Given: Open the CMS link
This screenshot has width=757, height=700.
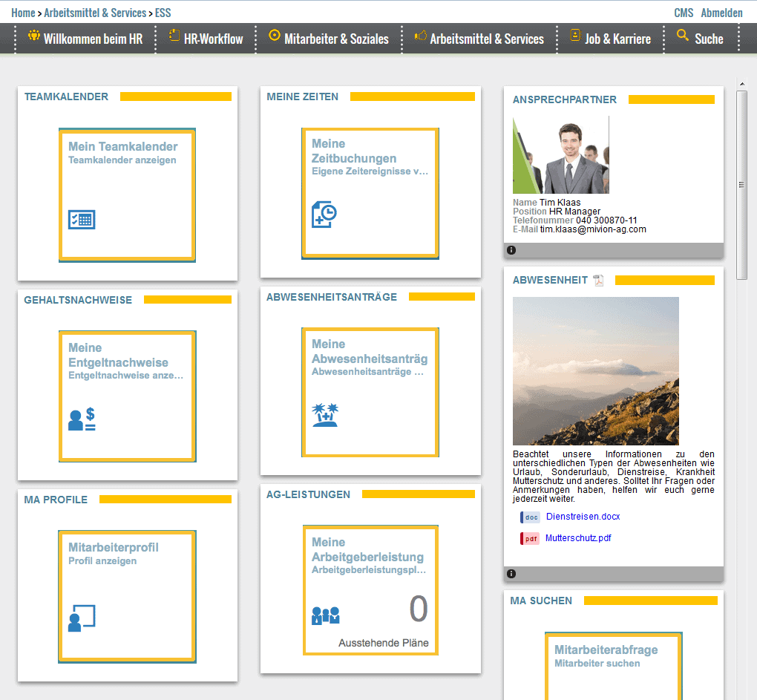Looking at the screenshot, I should (684, 13).
